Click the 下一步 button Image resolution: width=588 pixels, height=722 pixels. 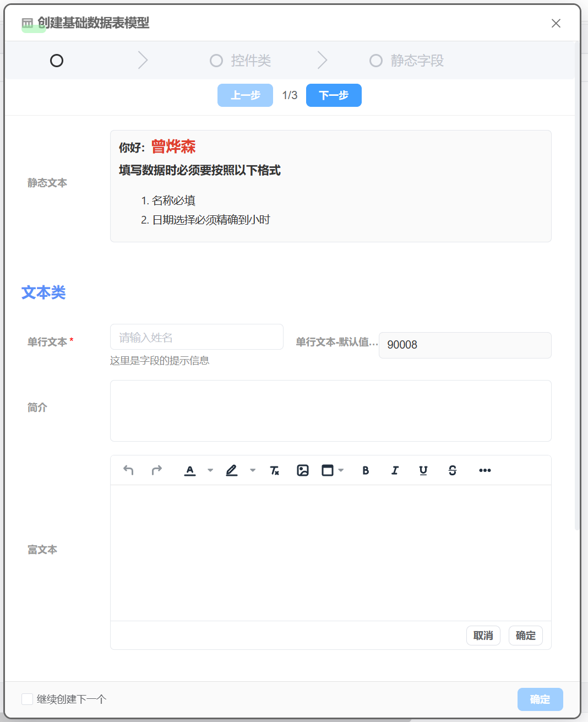click(334, 95)
